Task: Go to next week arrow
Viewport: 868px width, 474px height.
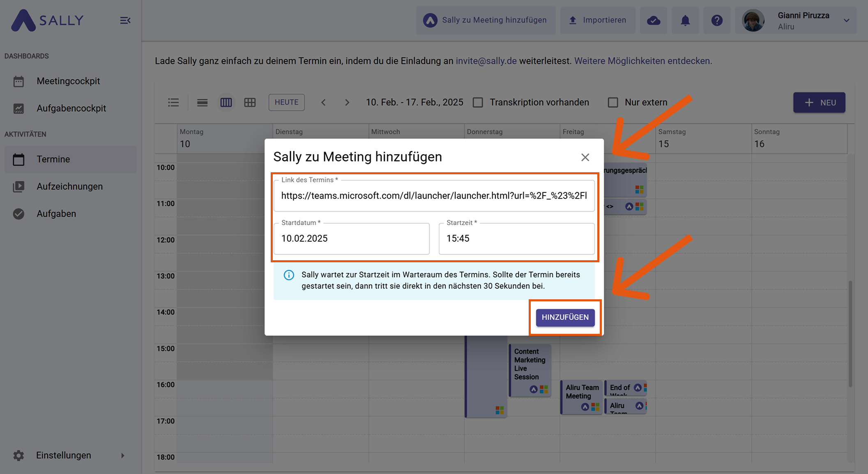Action: coord(347,102)
